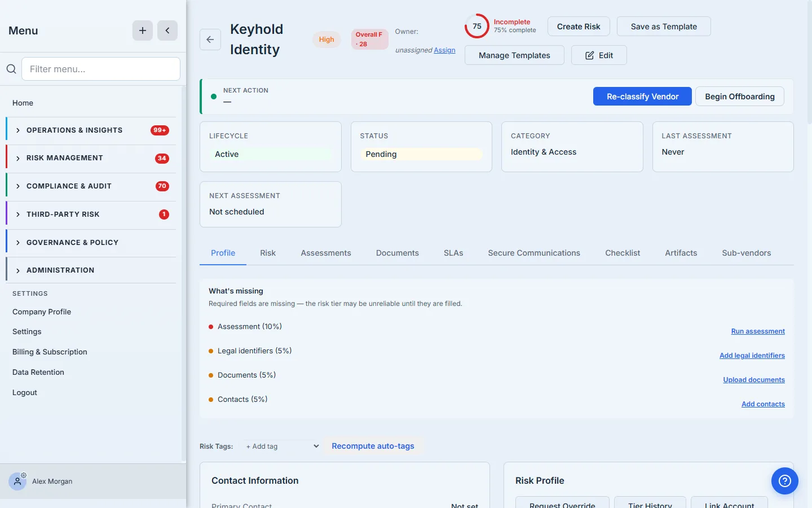Switch to the Risk tab

268,253
